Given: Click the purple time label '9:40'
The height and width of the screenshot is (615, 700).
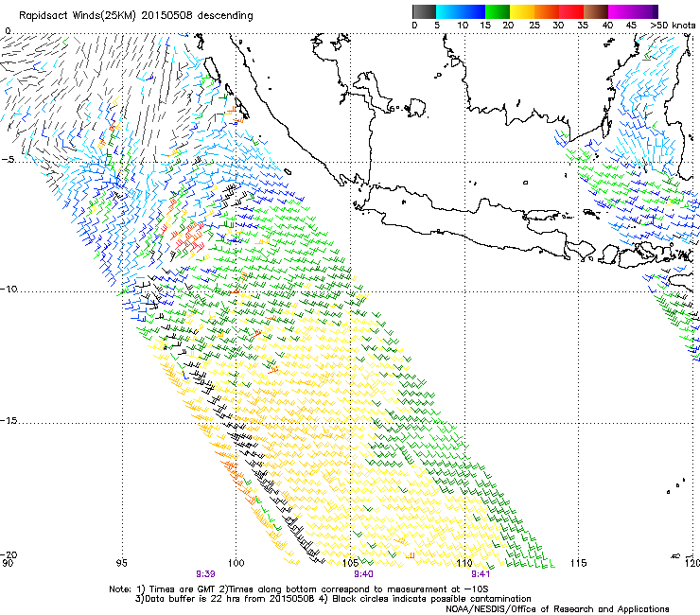Looking at the screenshot, I should click(x=363, y=574).
